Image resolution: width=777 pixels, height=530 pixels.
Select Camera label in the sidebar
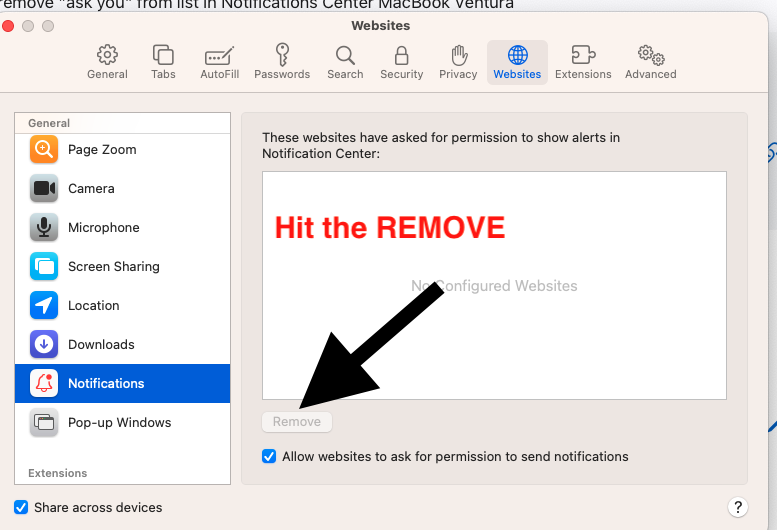click(91, 189)
